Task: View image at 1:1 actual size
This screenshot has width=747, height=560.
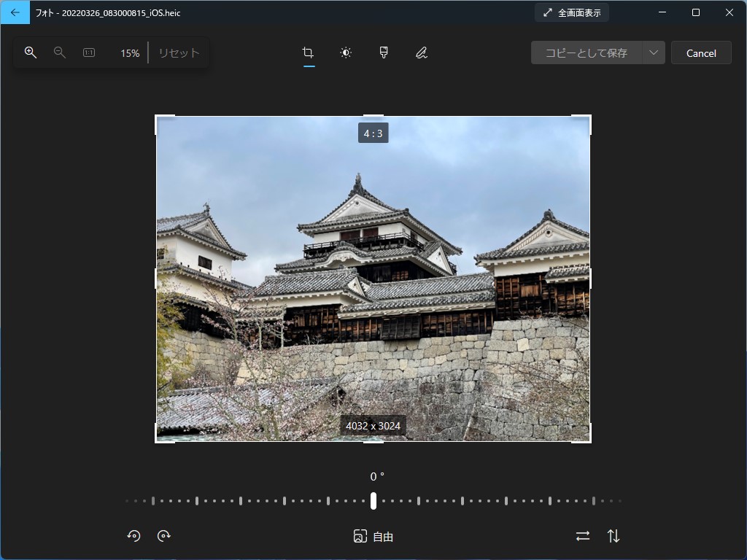Action: [88, 52]
